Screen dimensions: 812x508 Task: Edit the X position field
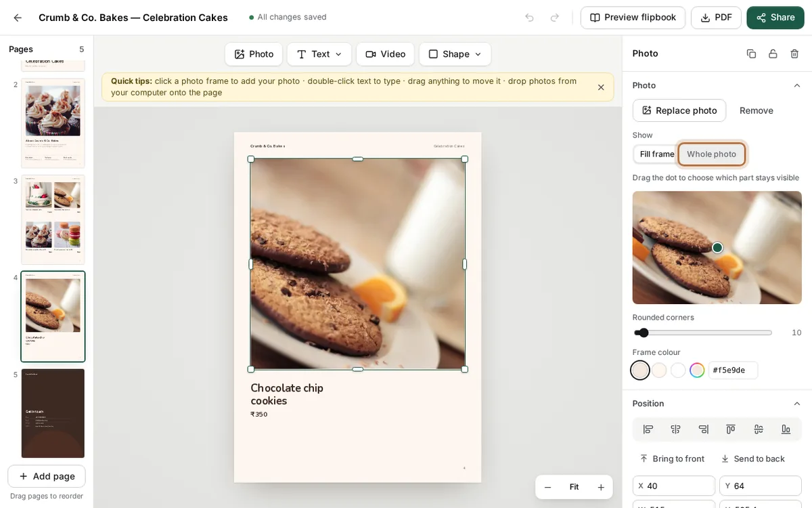(x=674, y=486)
